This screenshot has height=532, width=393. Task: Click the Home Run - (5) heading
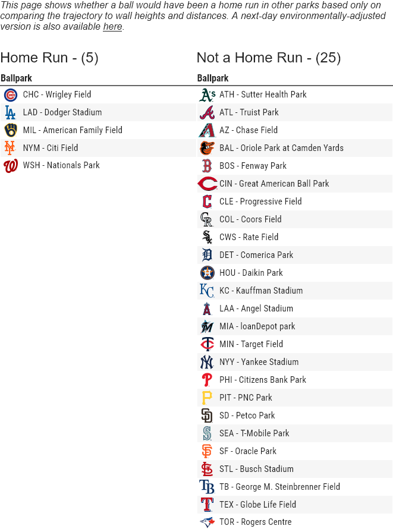coord(49,58)
